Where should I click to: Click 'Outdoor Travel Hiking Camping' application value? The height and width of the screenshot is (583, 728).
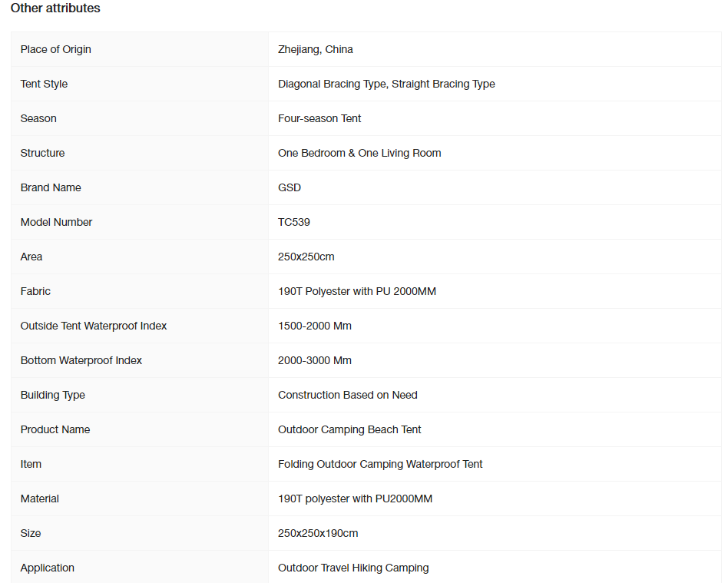[x=353, y=568]
